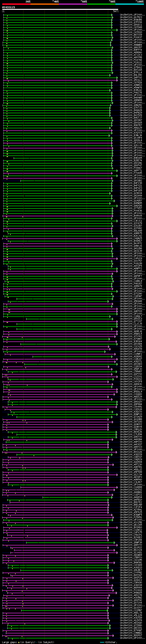The height and width of the screenshot is (644, 146).
Task: Select the UniRef100_B3RSK4 hit label
Action: pyautogui.click(x=131, y=341)
